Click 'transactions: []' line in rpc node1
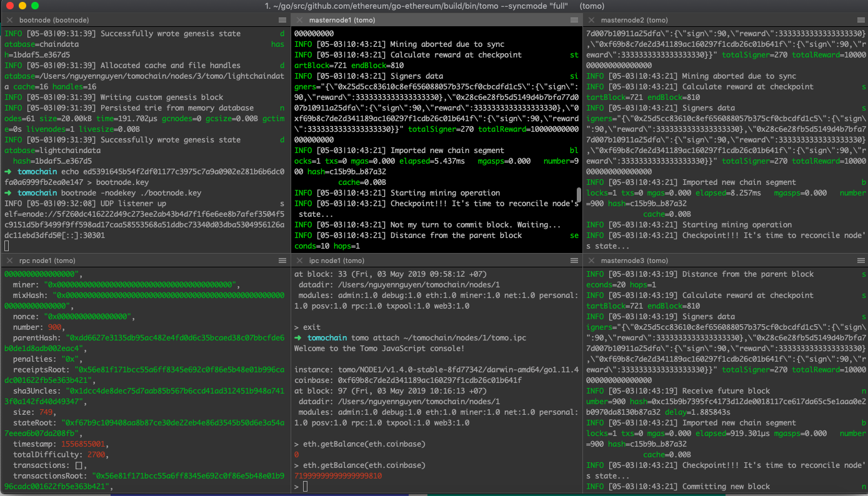This screenshot has height=496, width=868. pyautogui.click(x=51, y=465)
